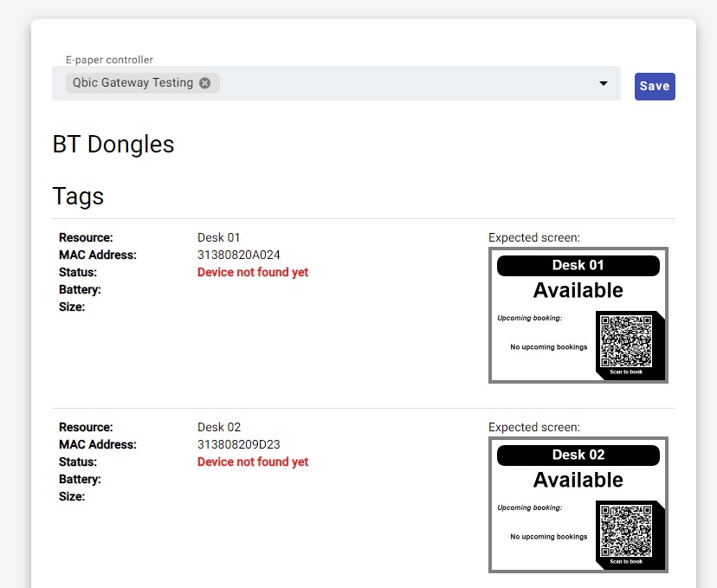Select MAC address 31380820A024
Viewport: 717px width, 588px height.
point(239,255)
